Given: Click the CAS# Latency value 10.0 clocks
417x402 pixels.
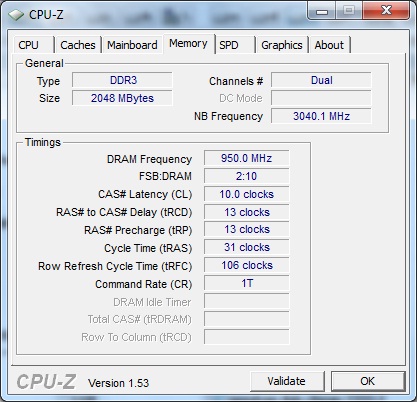Looking at the screenshot, I should tap(247, 194).
